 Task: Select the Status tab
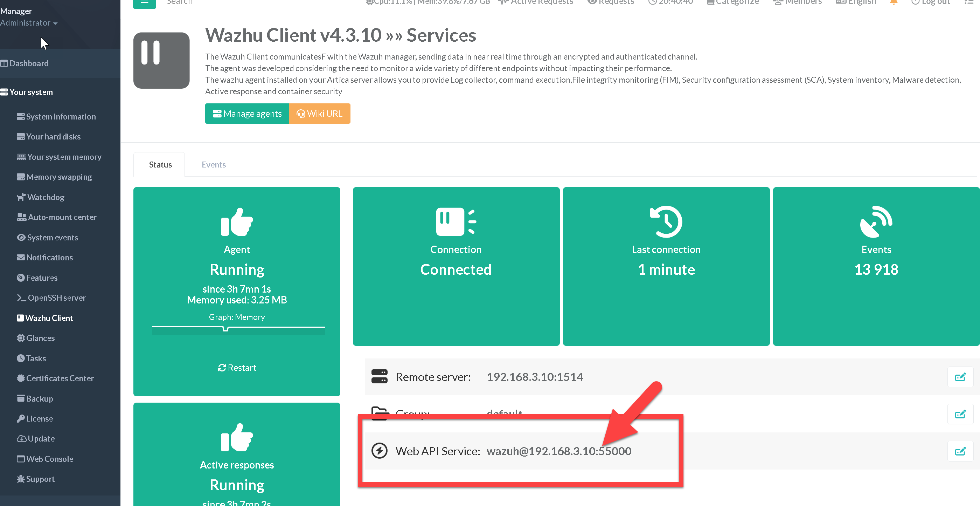(160, 164)
